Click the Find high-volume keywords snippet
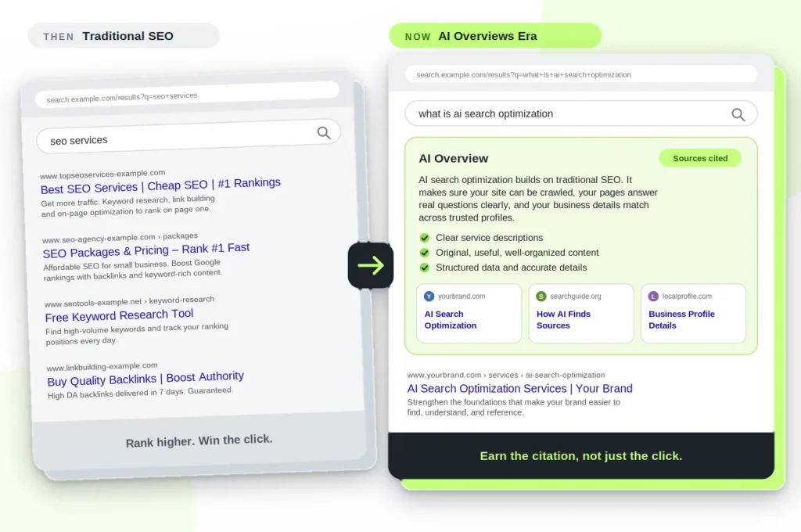Viewport: 801px width, 532px height. 137,333
